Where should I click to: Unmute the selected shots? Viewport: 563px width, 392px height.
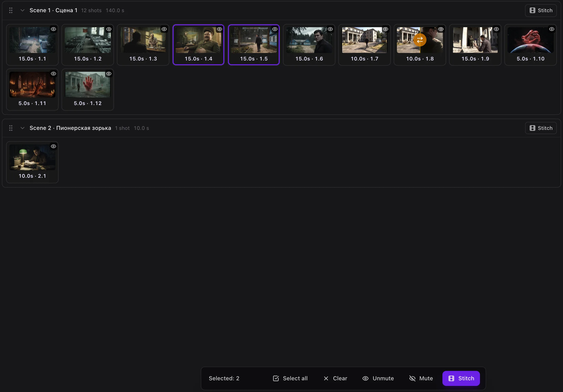coord(378,378)
